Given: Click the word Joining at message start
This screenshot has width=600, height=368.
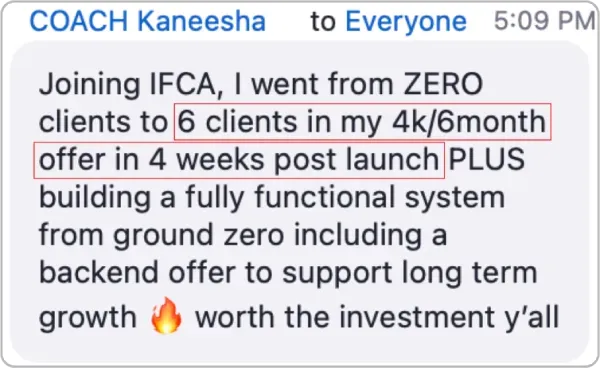Looking at the screenshot, I should click(x=90, y=86).
